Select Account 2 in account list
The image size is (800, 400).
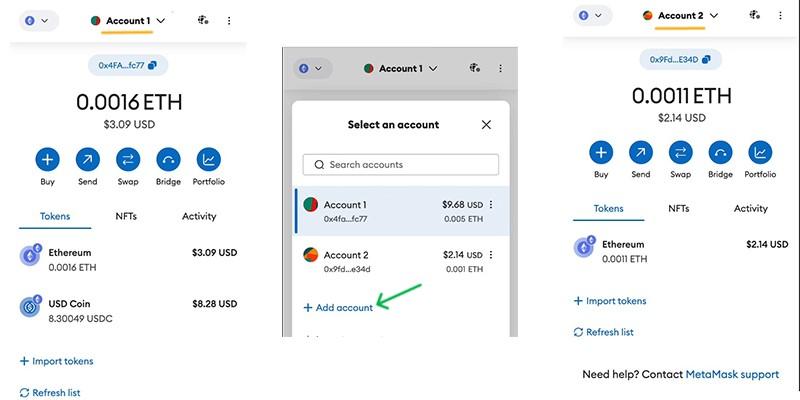(402, 261)
